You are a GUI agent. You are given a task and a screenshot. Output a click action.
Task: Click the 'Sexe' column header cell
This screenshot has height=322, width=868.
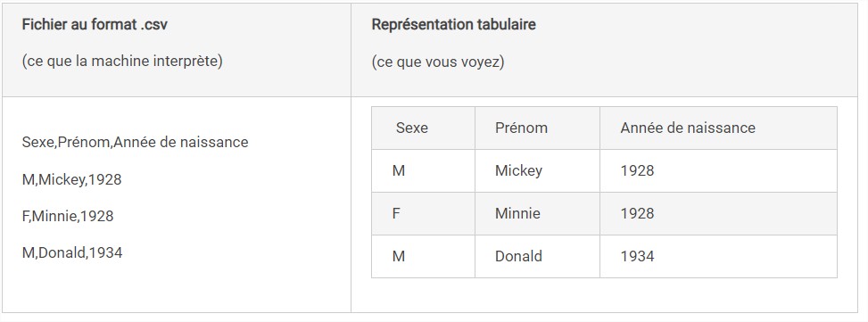[x=424, y=128]
